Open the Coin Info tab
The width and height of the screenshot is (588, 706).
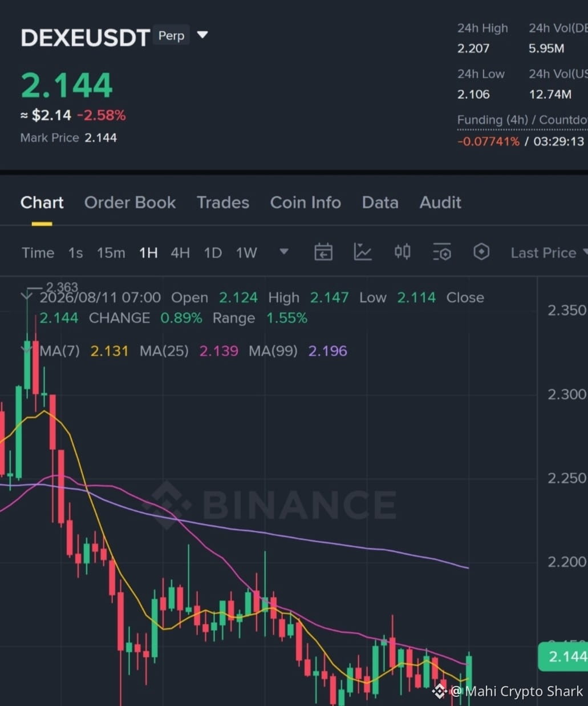pyautogui.click(x=306, y=203)
